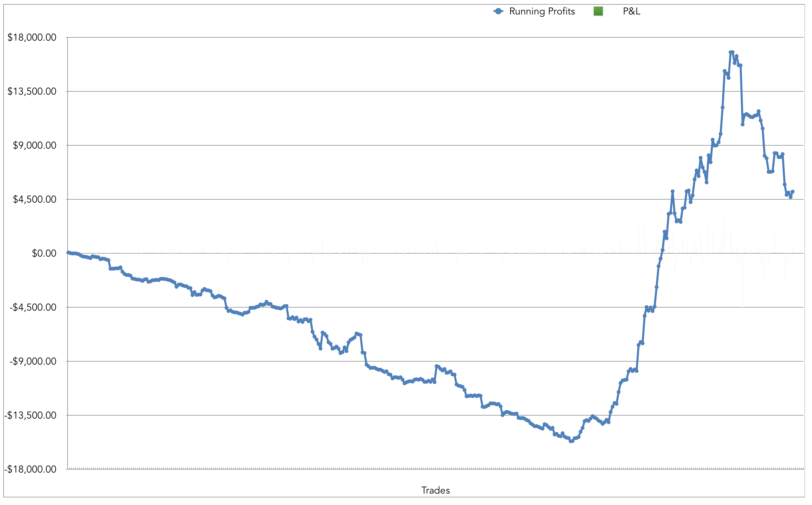Select the first data point of Running Profits
The image size is (812, 505).
tap(68, 253)
